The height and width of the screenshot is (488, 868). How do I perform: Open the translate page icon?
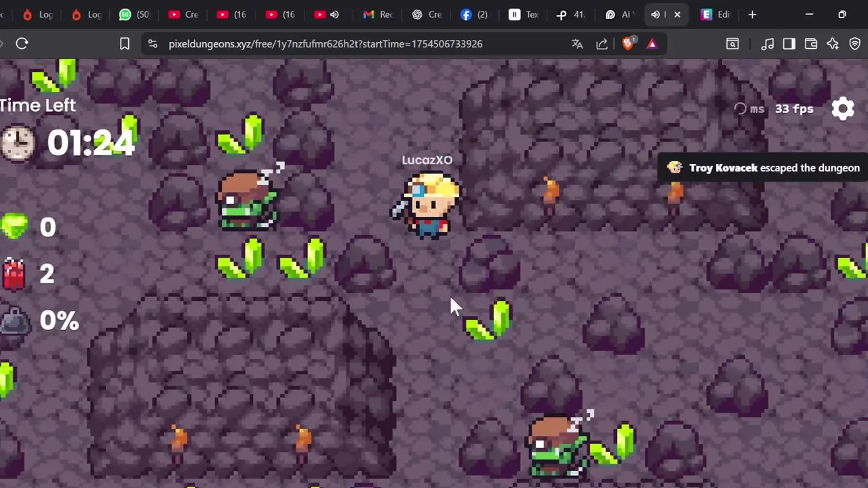click(577, 43)
